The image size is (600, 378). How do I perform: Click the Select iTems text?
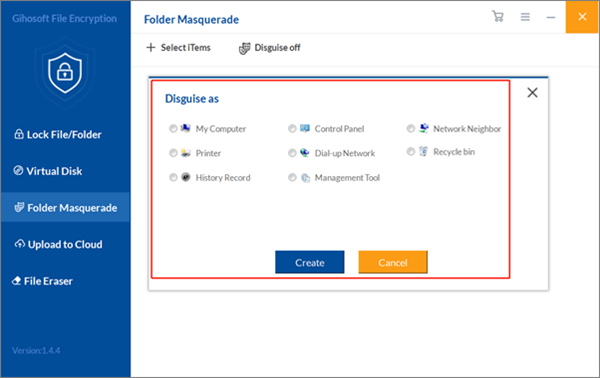click(186, 48)
